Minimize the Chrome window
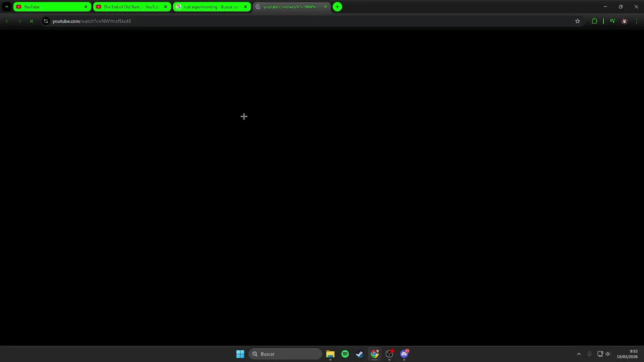 (605, 7)
